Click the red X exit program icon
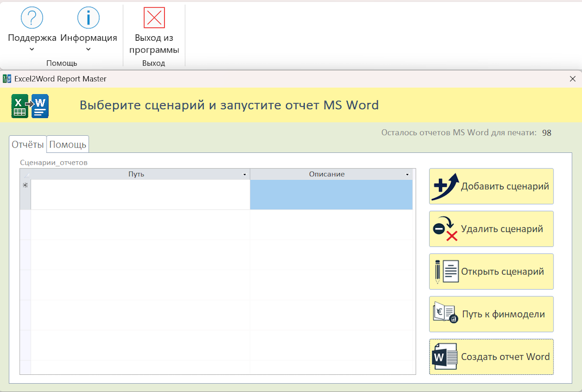 tap(154, 18)
